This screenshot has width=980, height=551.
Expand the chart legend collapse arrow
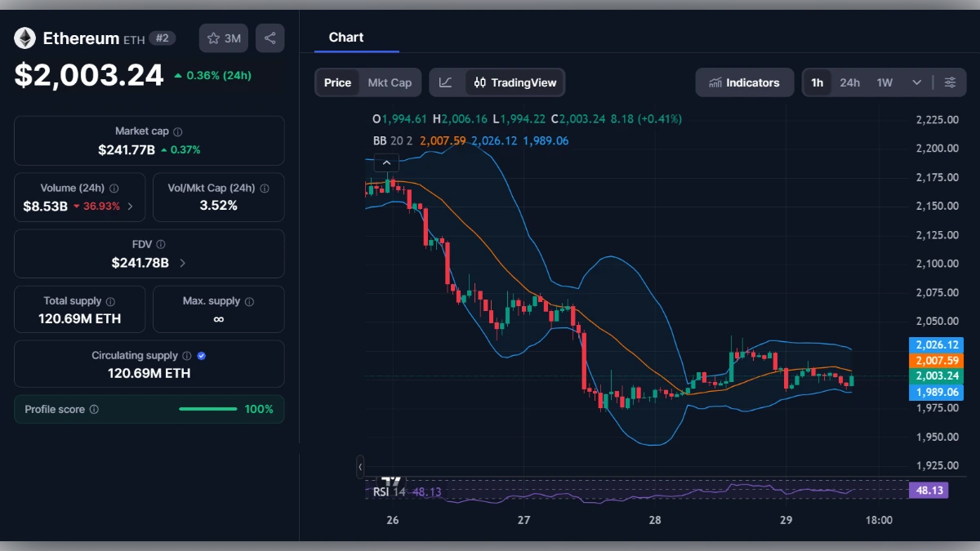coord(386,162)
